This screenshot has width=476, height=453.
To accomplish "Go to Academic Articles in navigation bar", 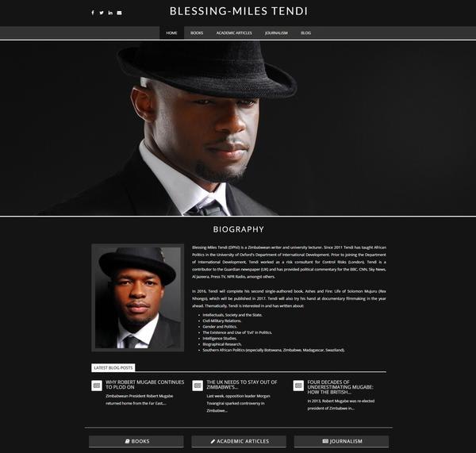I will click(234, 33).
